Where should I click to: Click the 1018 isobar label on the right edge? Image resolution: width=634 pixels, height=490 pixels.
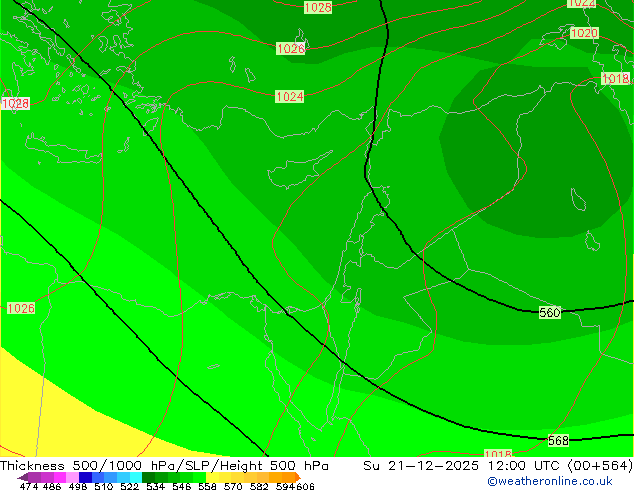[615, 78]
